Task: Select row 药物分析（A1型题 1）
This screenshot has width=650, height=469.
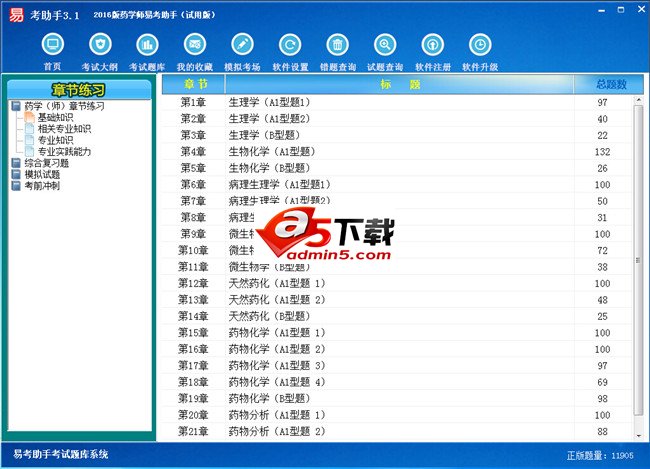Action: [397, 415]
